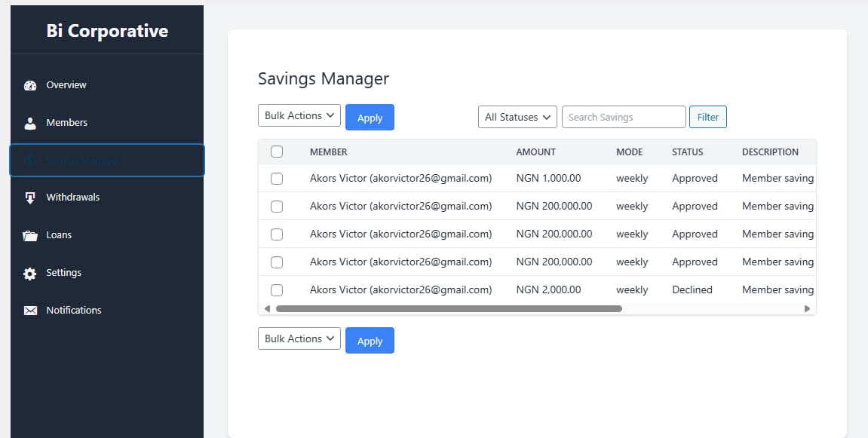Open the top Bulk Actions dropdown

click(x=299, y=116)
